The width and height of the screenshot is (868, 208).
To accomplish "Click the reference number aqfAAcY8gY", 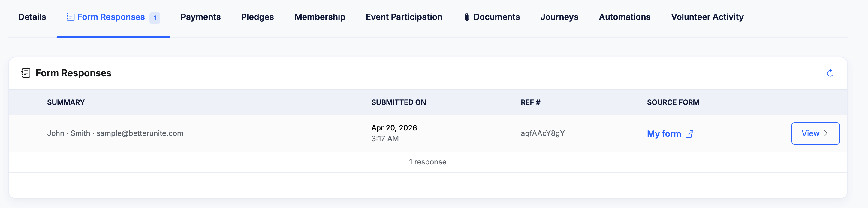I will [543, 133].
